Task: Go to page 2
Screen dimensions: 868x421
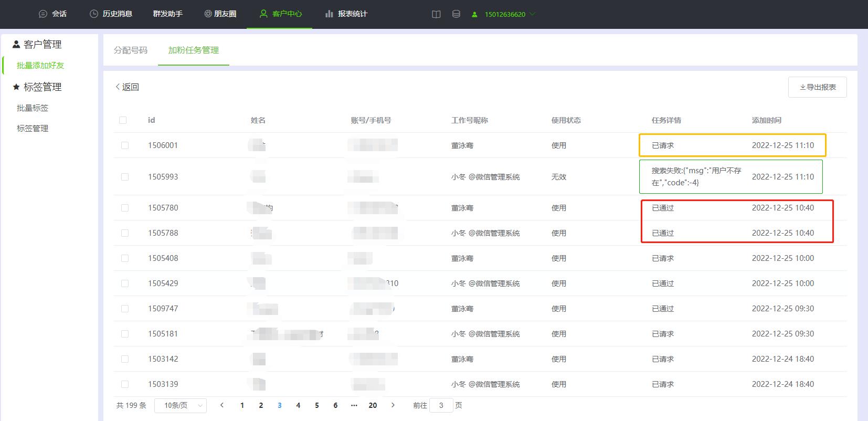Action: click(261, 405)
